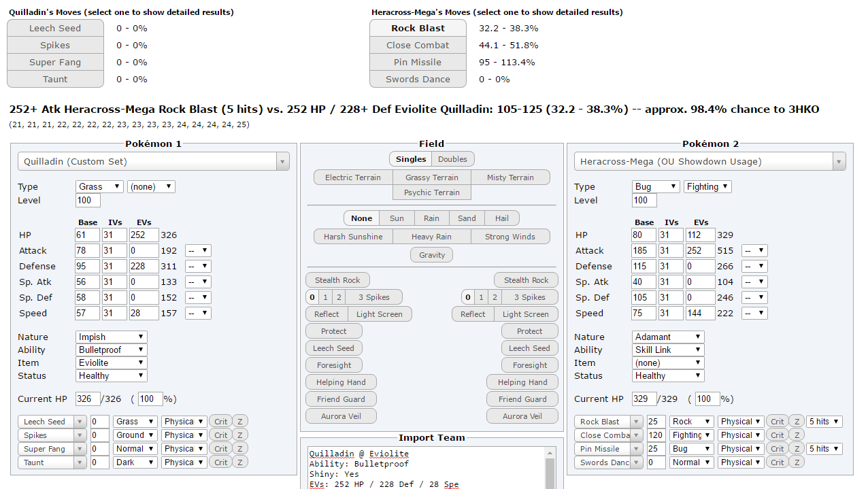This screenshot has height=489, width=868.
Task: Toggle Crit for Pokémon 2's Rock Blast
Action: (777, 422)
